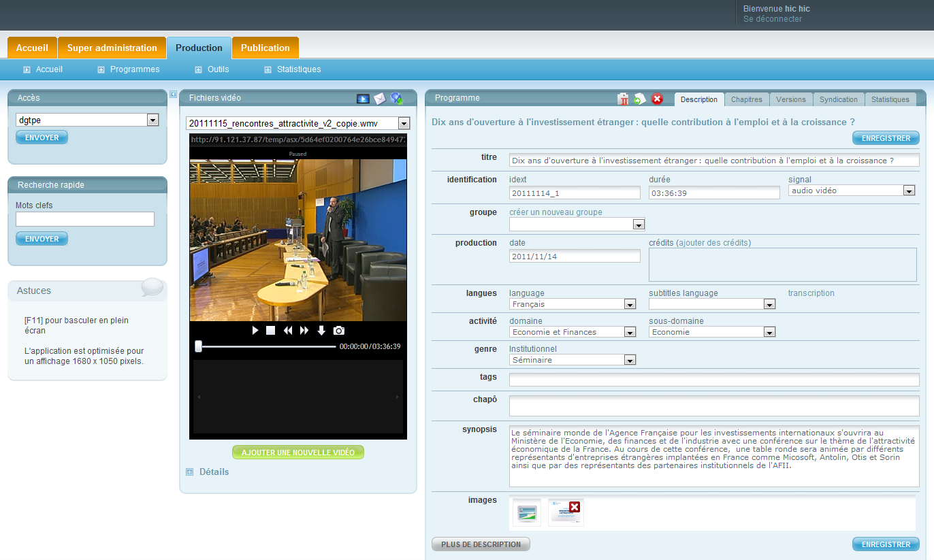Switch to the Chapitres tab
Screen dimensions: 934x560
pyautogui.click(x=747, y=99)
